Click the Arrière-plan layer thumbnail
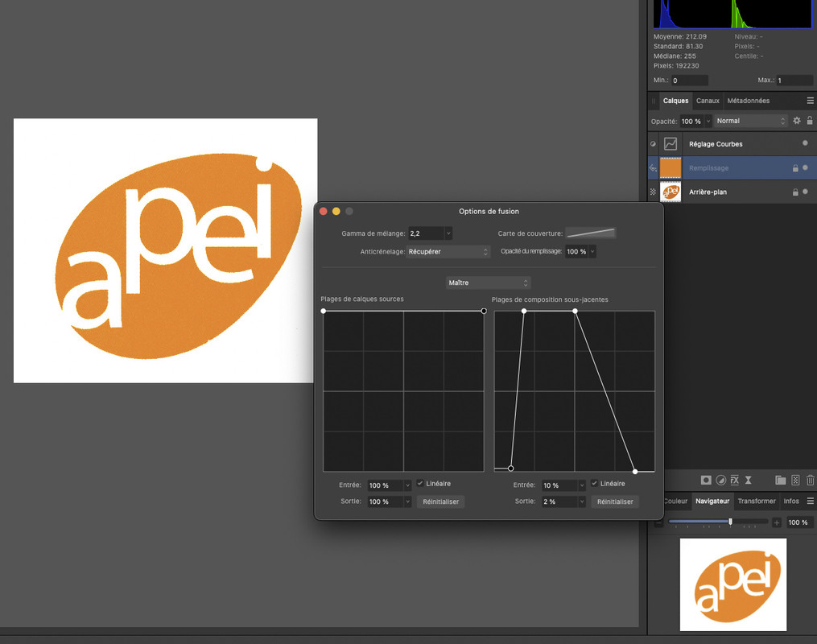The image size is (817, 644). [x=671, y=192]
